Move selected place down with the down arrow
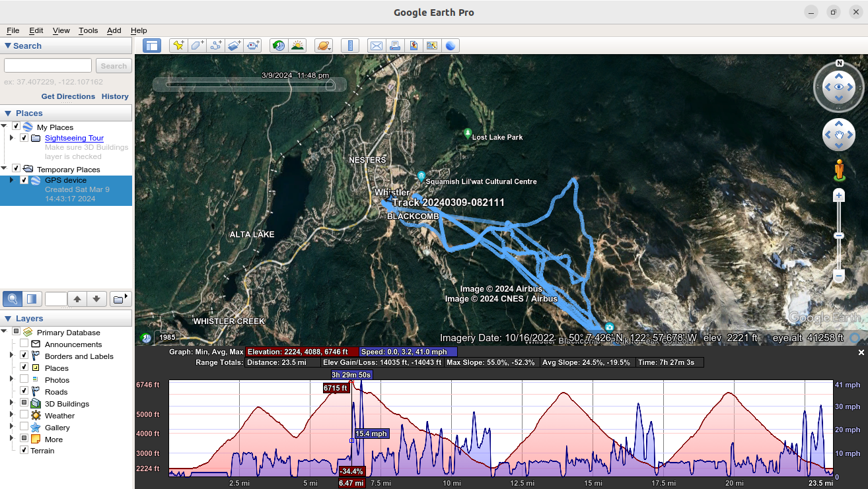This screenshot has width=868, height=489. tap(96, 299)
